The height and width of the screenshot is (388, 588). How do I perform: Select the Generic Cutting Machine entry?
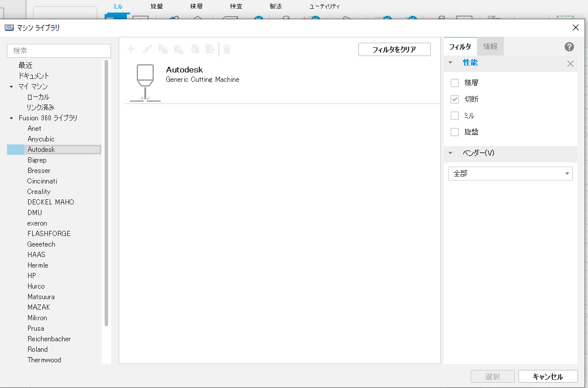pos(282,83)
